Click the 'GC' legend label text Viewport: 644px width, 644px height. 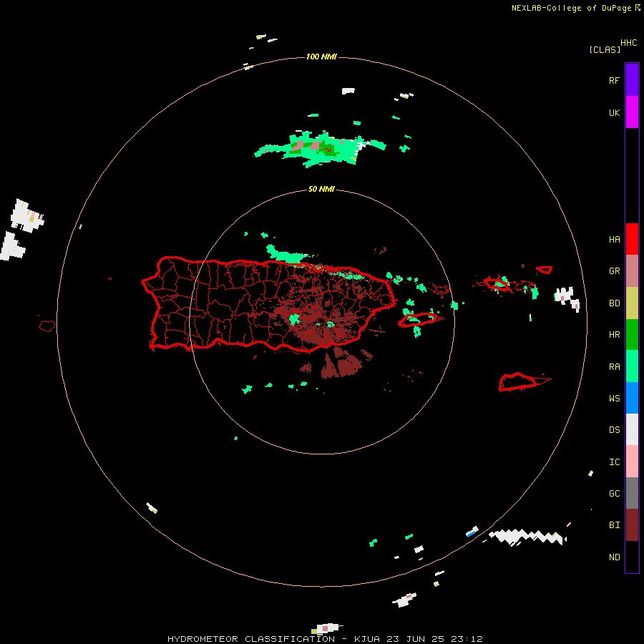[x=615, y=494]
